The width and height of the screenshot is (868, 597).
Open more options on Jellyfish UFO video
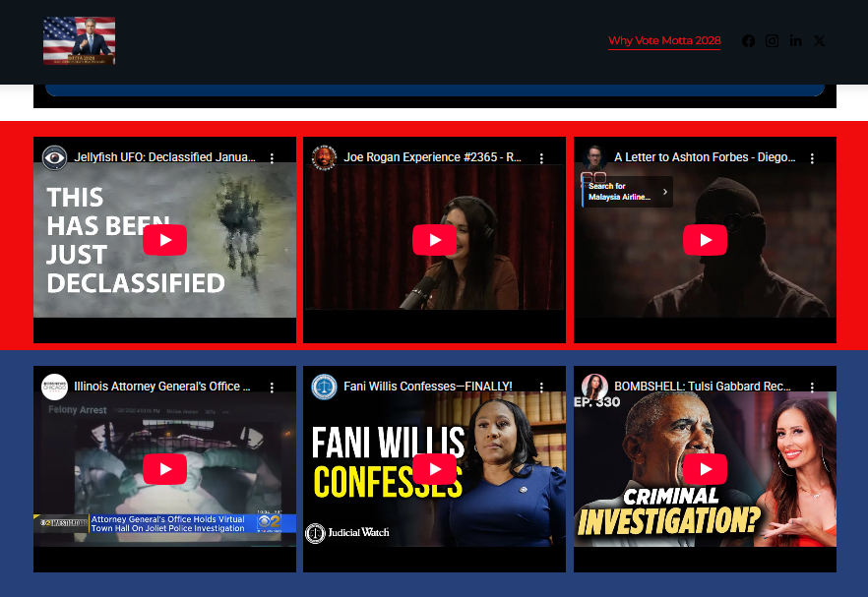[x=272, y=158]
